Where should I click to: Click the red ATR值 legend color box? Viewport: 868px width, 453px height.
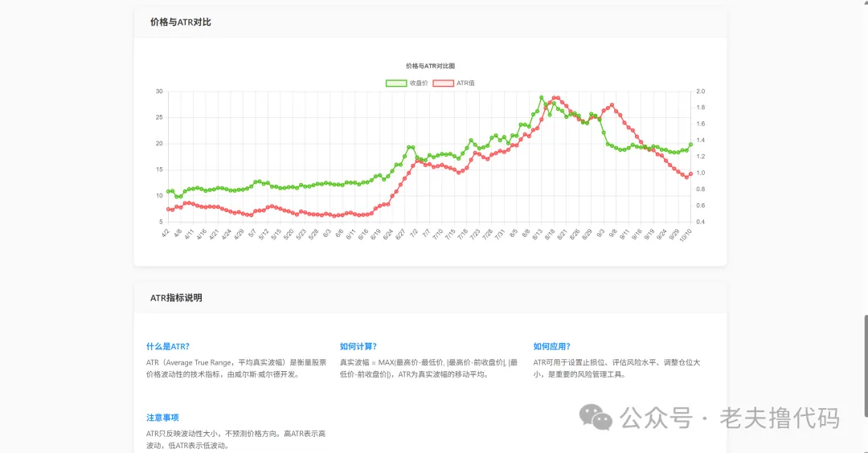point(443,83)
